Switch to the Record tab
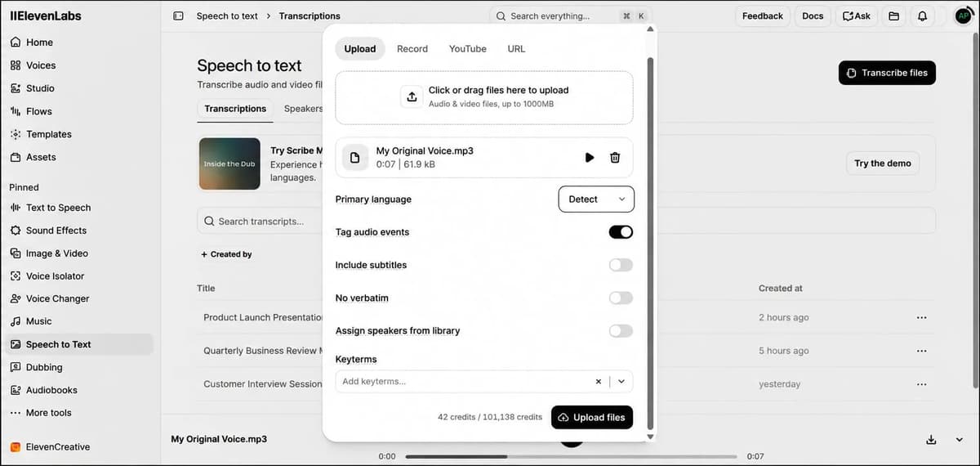 click(412, 49)
